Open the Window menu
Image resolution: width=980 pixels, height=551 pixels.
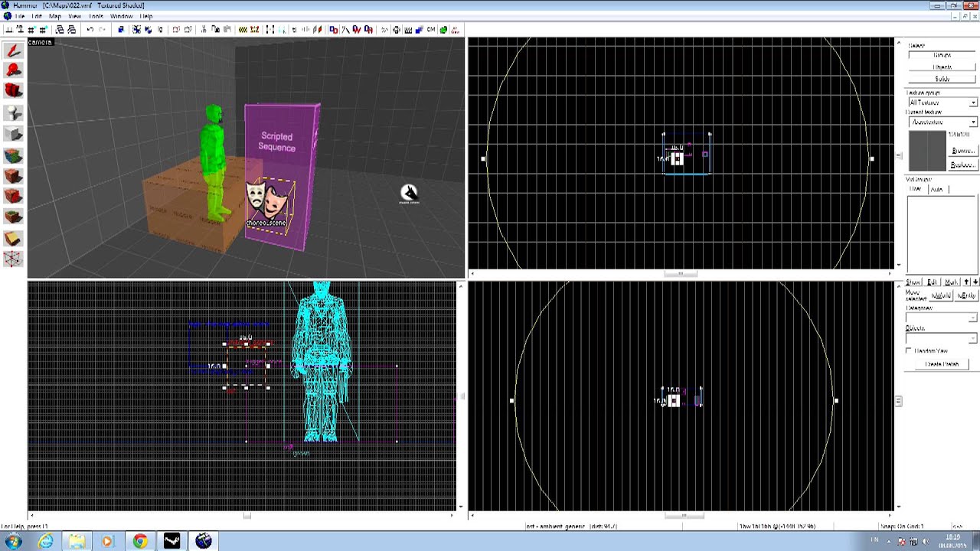point(121,15)
